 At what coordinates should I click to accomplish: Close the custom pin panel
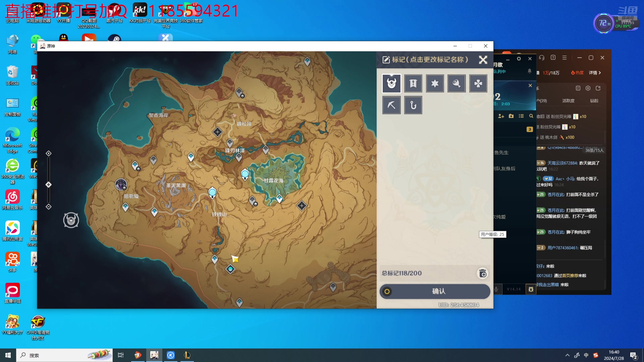(x=483, y=60)
